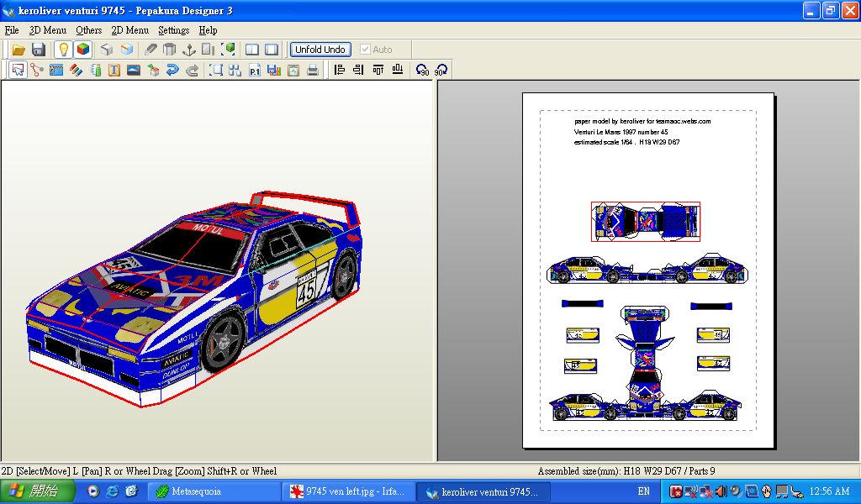Click the Unfold Undo button
Image resolution: width=861 pixels, height=504 pixels.
point(320,50)
